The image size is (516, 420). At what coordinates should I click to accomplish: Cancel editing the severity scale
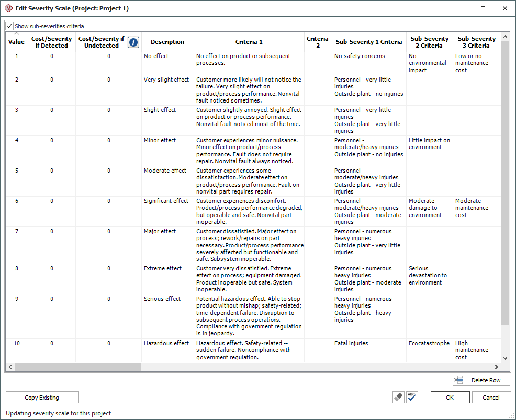pos(491,398)
